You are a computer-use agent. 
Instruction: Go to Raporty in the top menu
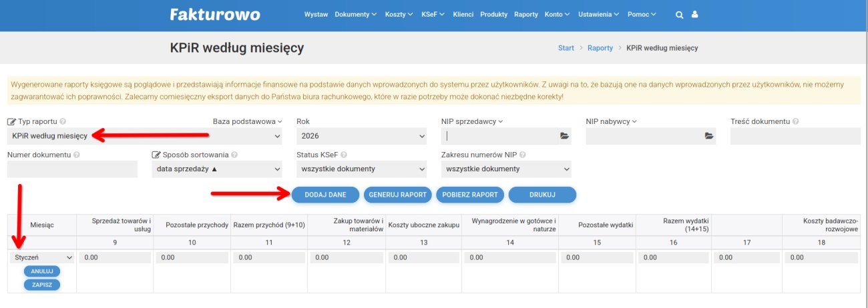(525, 14)
